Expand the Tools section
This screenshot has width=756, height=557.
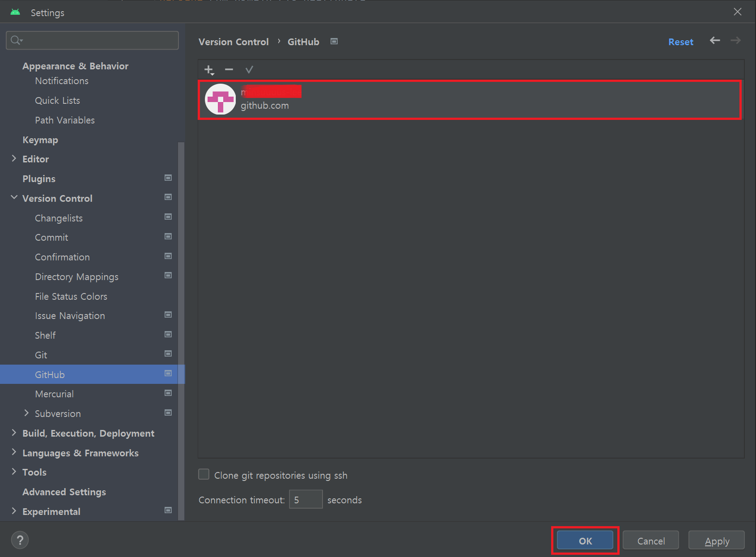(x=14, y=472)
